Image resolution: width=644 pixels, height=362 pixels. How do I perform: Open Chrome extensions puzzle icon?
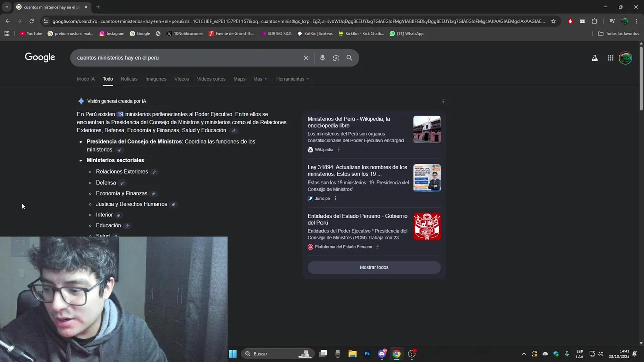tap(594, 21)
